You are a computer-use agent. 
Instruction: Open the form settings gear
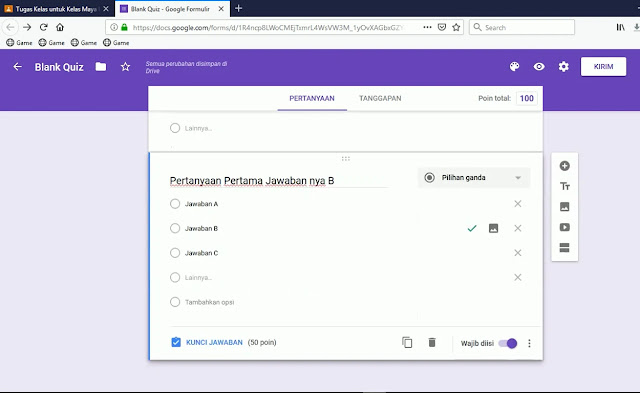564,67
